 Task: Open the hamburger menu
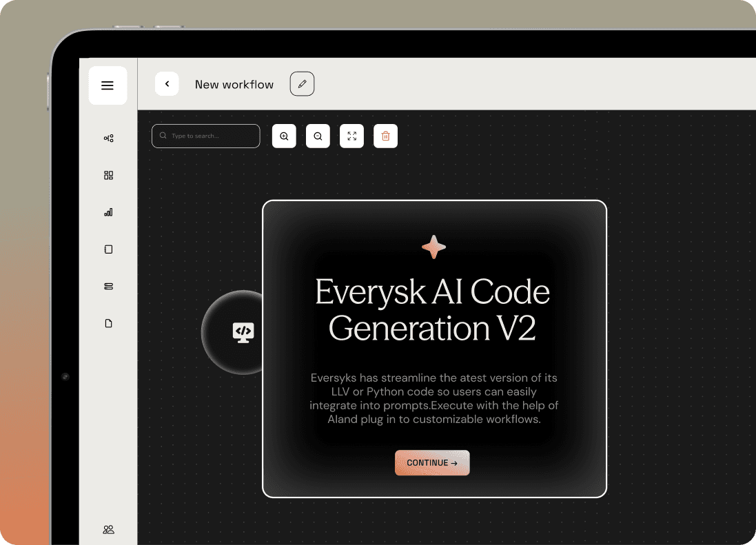click(108, 85)
